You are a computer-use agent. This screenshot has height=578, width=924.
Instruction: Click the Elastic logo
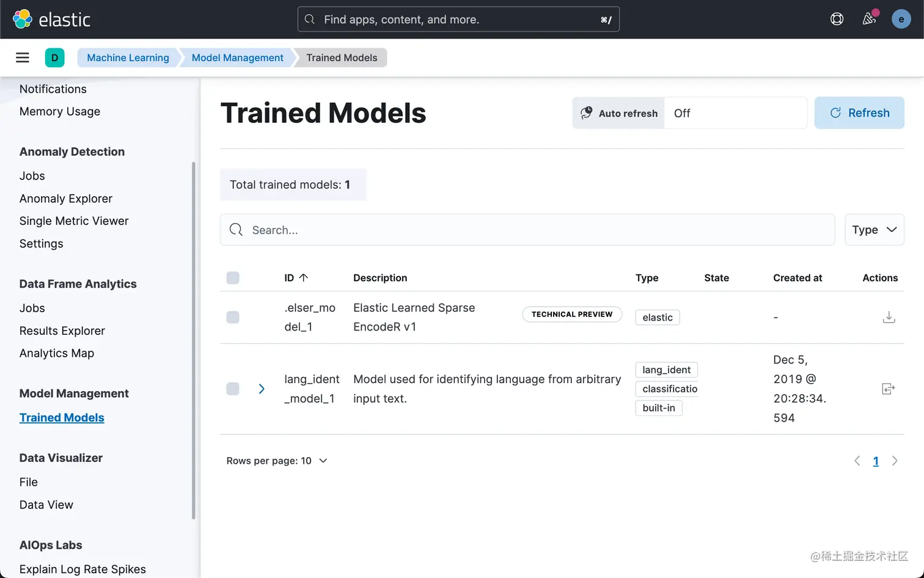point(51,19)
